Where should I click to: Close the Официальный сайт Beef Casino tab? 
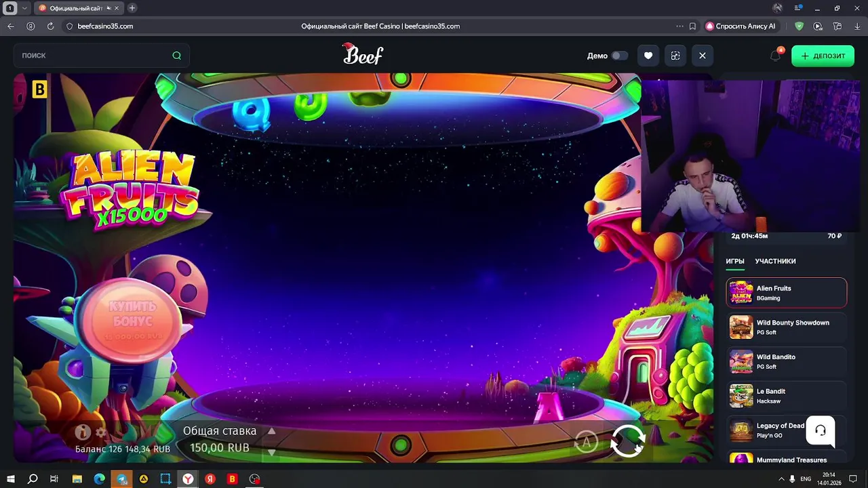coord(117,8)
